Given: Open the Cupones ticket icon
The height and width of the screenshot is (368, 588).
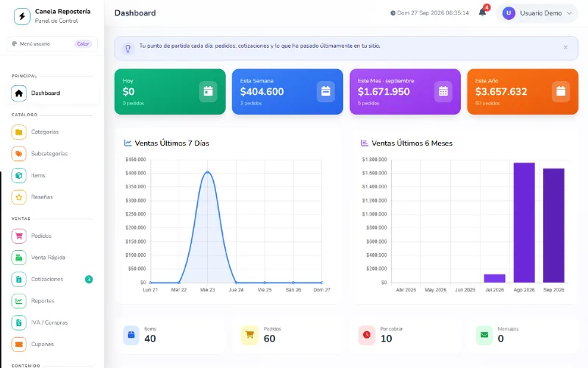Looking at the screenshot, I should click(x=19, y=344).
